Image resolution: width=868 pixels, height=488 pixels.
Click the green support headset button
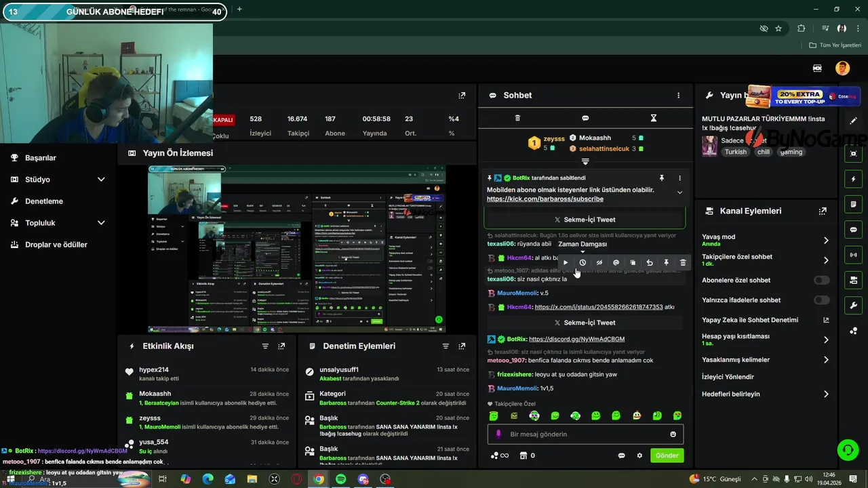(x=847, y=449)
